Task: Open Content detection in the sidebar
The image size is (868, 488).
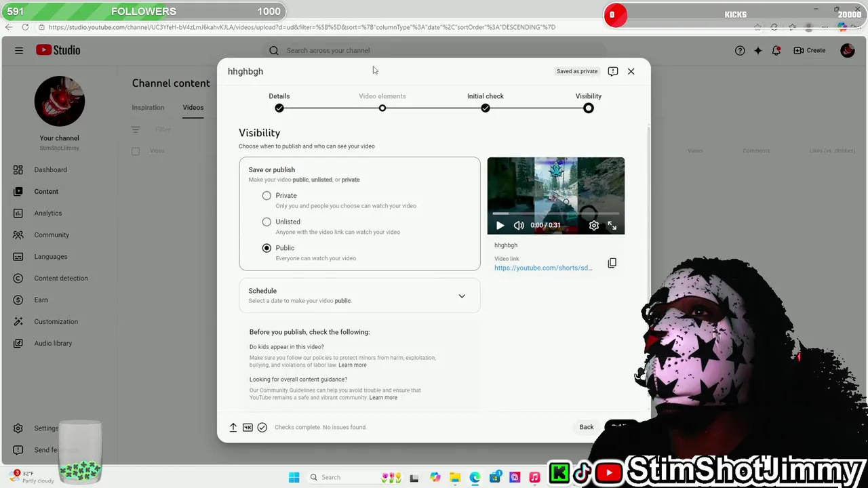Action: [60, 278]
